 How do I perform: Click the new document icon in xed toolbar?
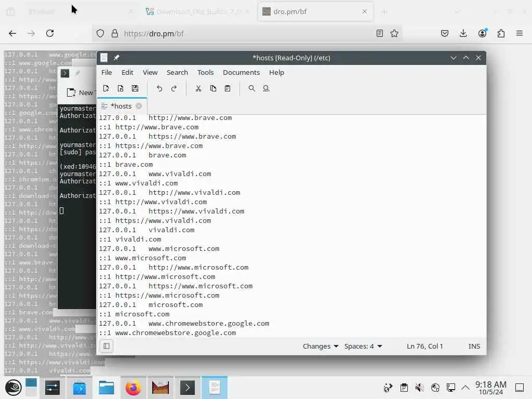(x=106, y=88)
